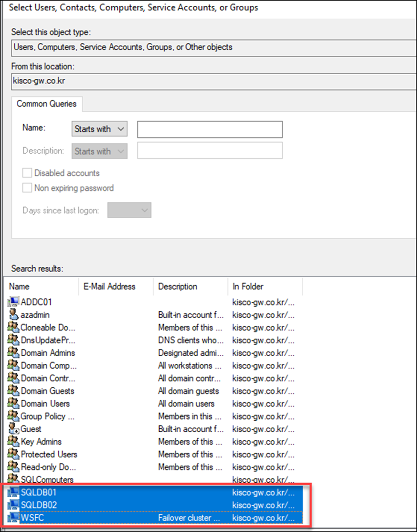The height and width of the screenshot is (532, 417).
Task: Click the Domain Users group icon
Action: click(13, 404)
